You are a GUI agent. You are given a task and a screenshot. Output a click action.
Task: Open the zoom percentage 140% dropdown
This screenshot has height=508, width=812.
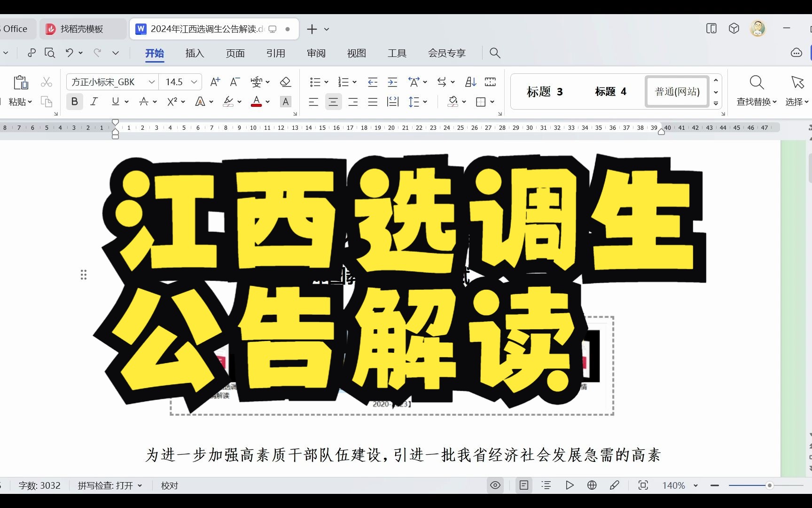pos(695,485)
